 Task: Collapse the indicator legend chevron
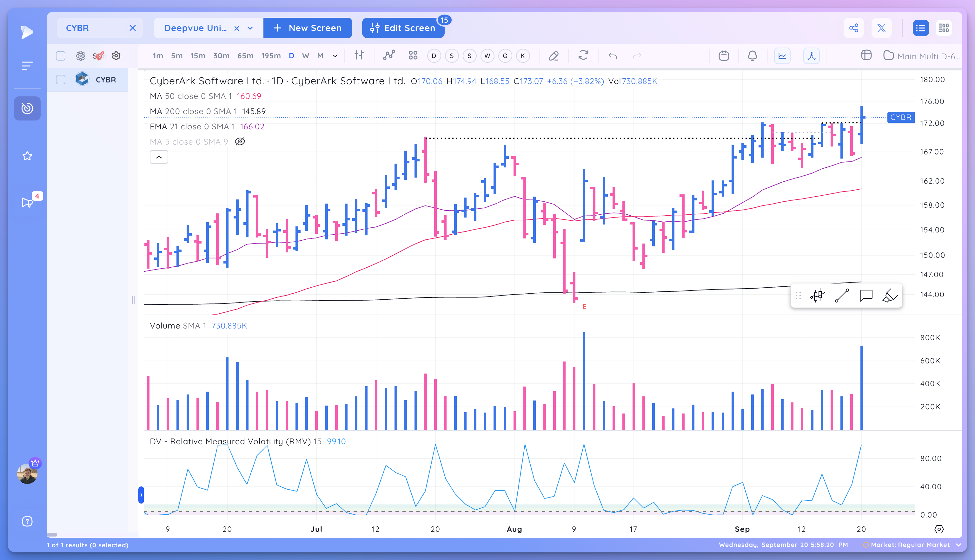159,157
